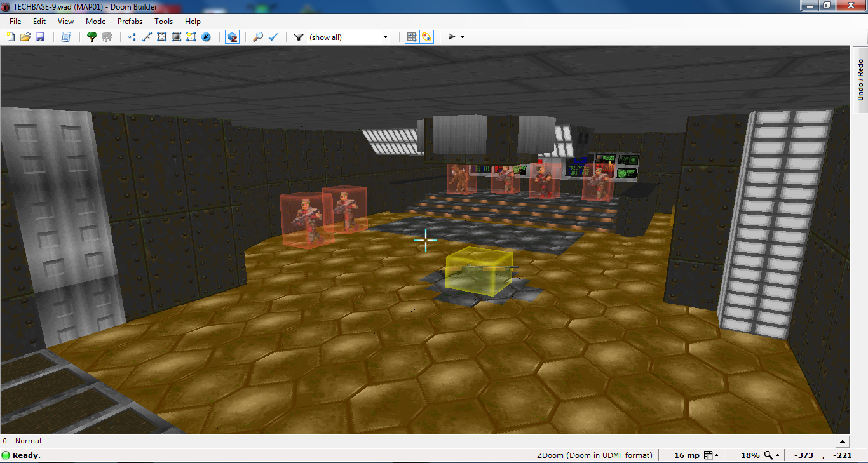
Task: Toggle Visual Mode button in toolbar
Action: 233,37
